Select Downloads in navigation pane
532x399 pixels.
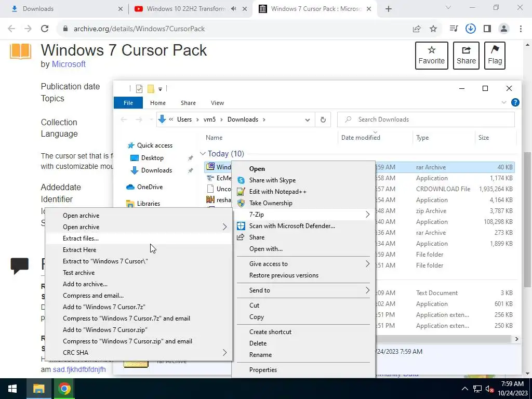click(x=156, y=170)
